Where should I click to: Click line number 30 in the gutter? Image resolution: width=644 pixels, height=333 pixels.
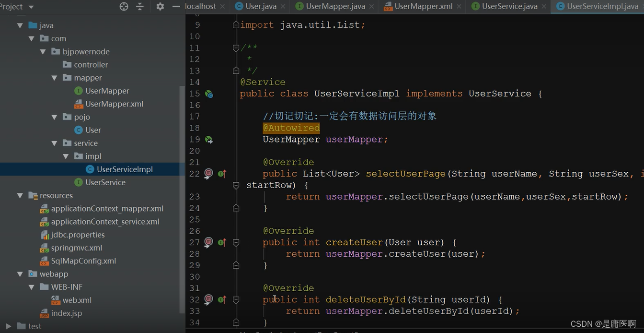pyautogui.click(x=195, y=277)
